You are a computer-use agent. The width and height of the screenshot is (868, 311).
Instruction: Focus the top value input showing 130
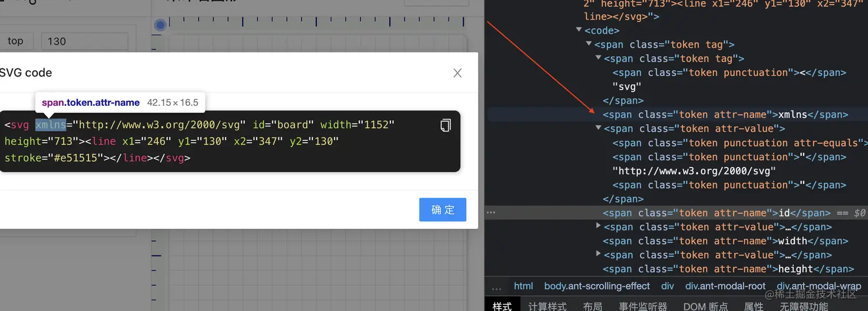coord(84,41)
